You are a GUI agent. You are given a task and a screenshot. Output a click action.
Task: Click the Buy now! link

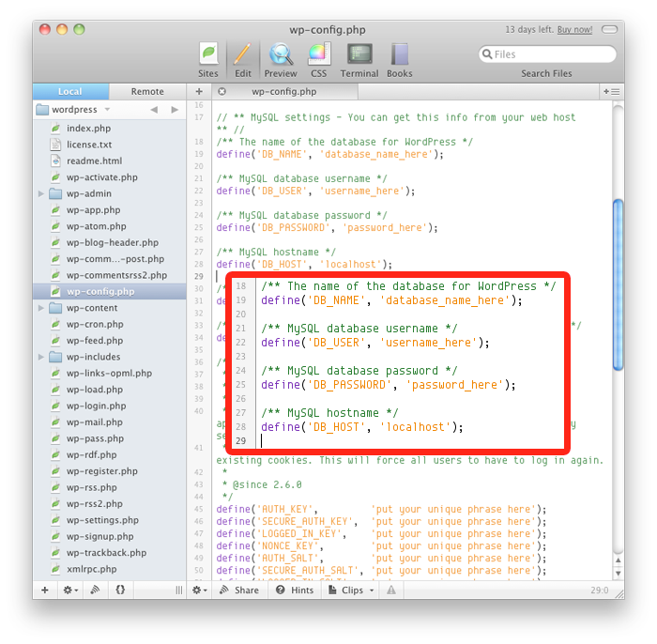574,30
